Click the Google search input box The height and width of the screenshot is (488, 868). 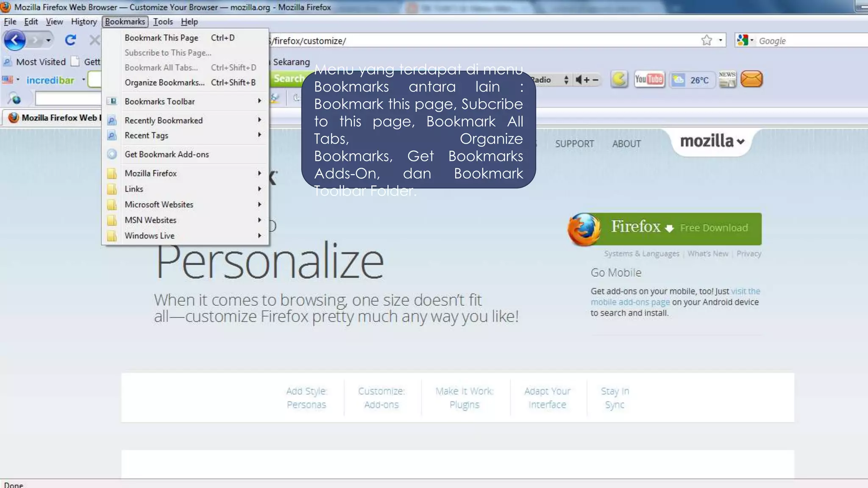(812, 41)
